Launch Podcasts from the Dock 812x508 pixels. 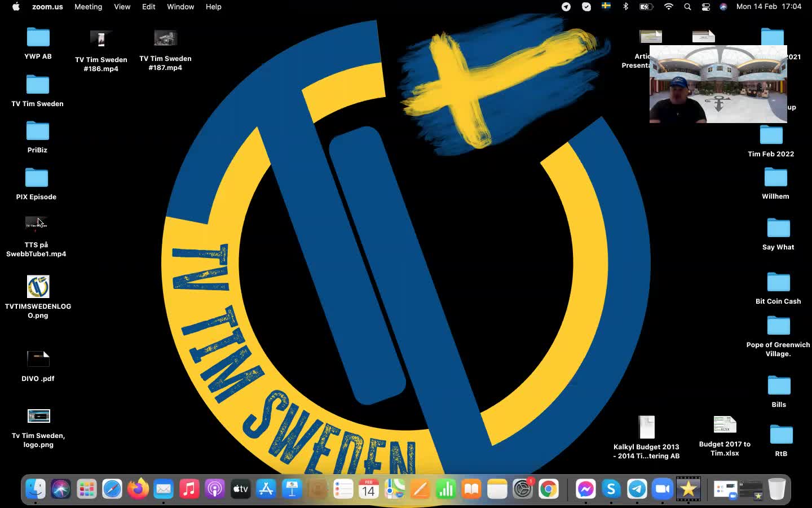[215, 489]
